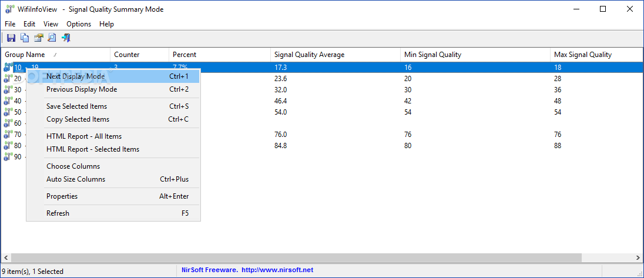Click the Exit (door arrow) toolbar icon

66,38
